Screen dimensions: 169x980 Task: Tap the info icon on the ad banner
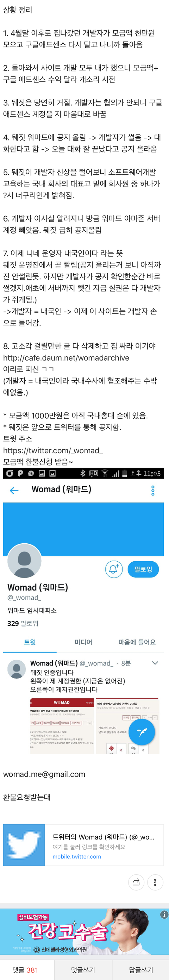pyautogui.click(x=164, y=914)
